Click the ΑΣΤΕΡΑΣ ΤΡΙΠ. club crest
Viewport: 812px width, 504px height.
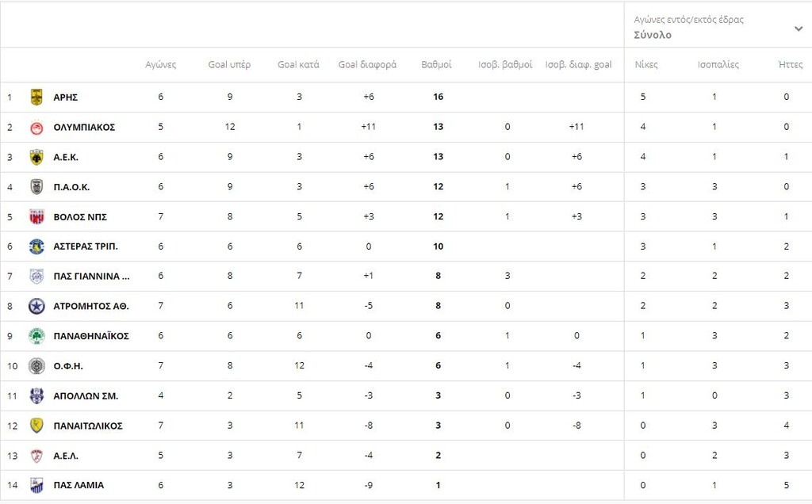click(x=36, y=246)
